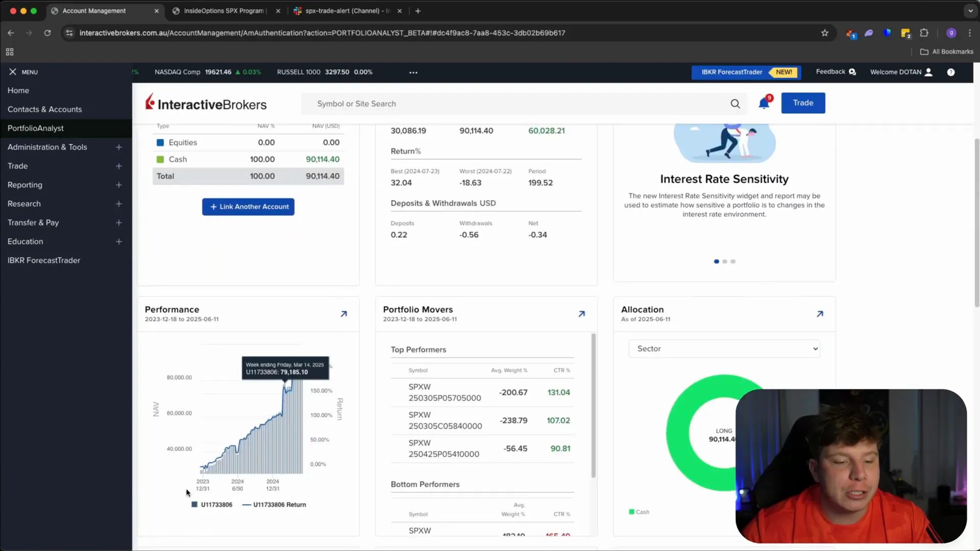Expand the Trade sidebar section

[119, 166]
